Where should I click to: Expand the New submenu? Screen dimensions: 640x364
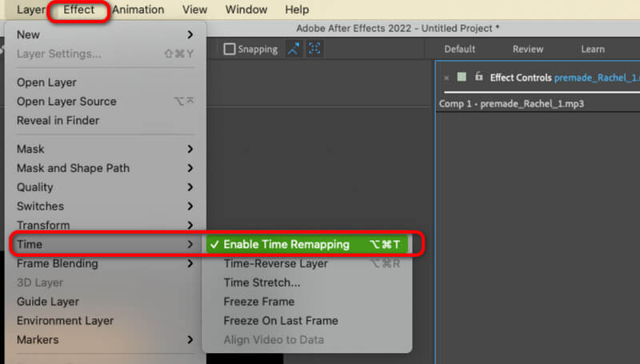103,34
